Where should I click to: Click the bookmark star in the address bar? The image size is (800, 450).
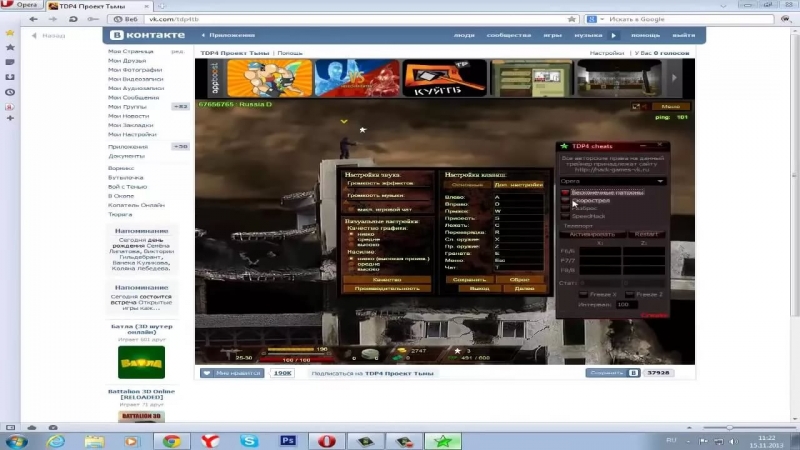point(571,19)
